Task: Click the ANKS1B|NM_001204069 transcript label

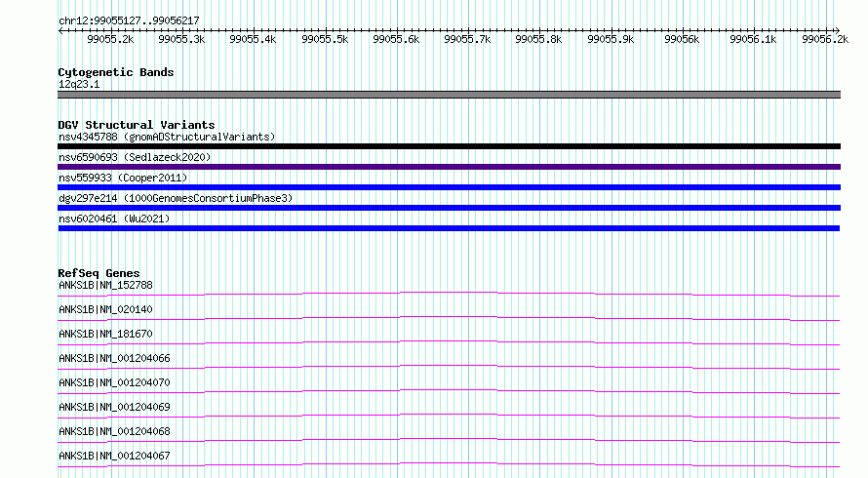Action: click(114, 407)
